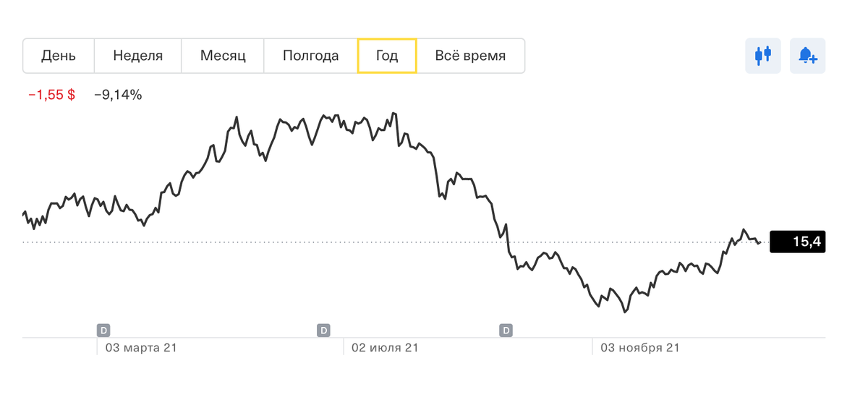Click the 15,4 current price label
The width and height of the screenshot is (868, 413).
coord(798,242)
